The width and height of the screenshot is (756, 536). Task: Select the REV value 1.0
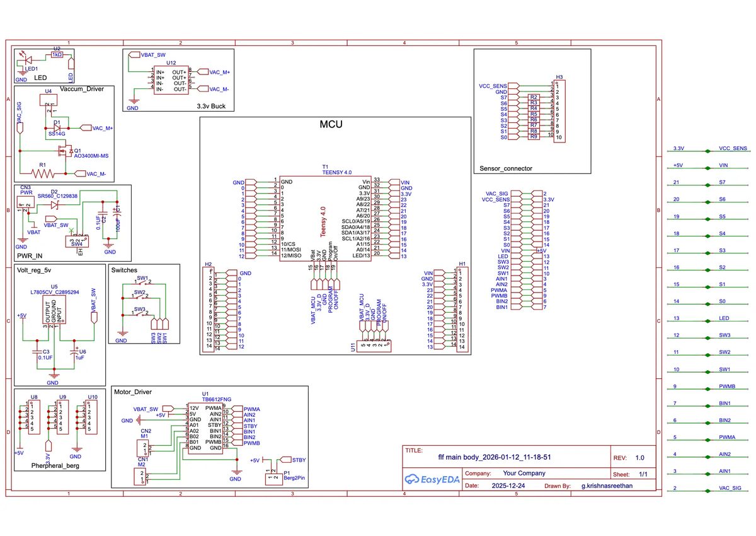(640, 458)
